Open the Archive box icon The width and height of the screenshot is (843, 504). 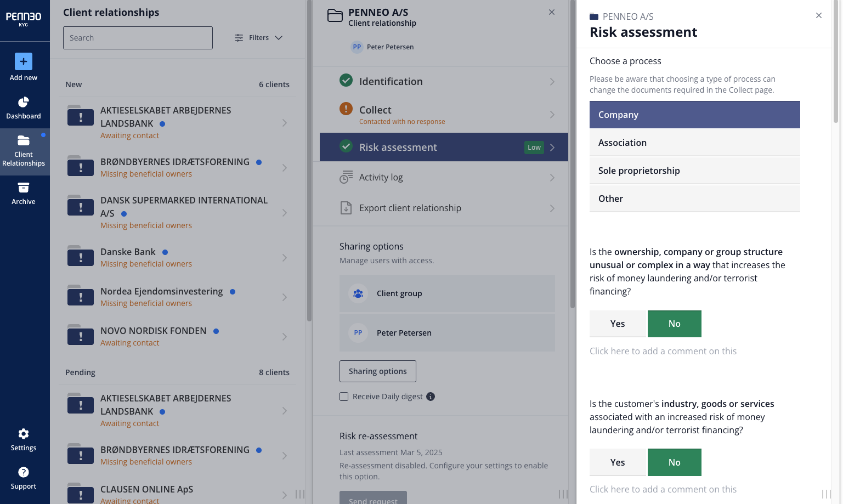click(x=24, y=188)
